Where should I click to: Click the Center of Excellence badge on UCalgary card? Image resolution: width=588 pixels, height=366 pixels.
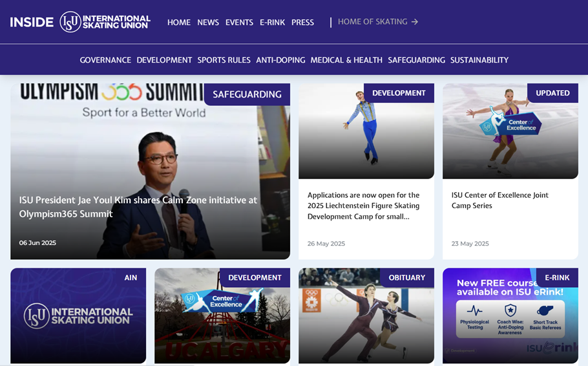pos(222,301)
